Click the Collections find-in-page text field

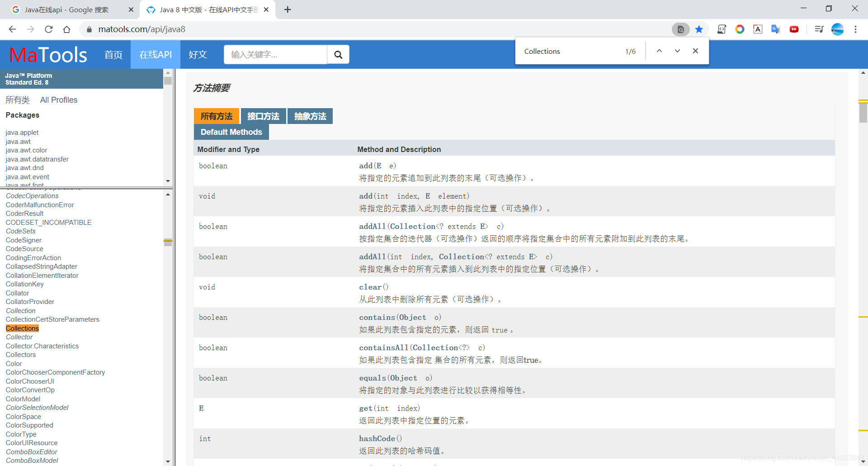[x=570, y=51]
